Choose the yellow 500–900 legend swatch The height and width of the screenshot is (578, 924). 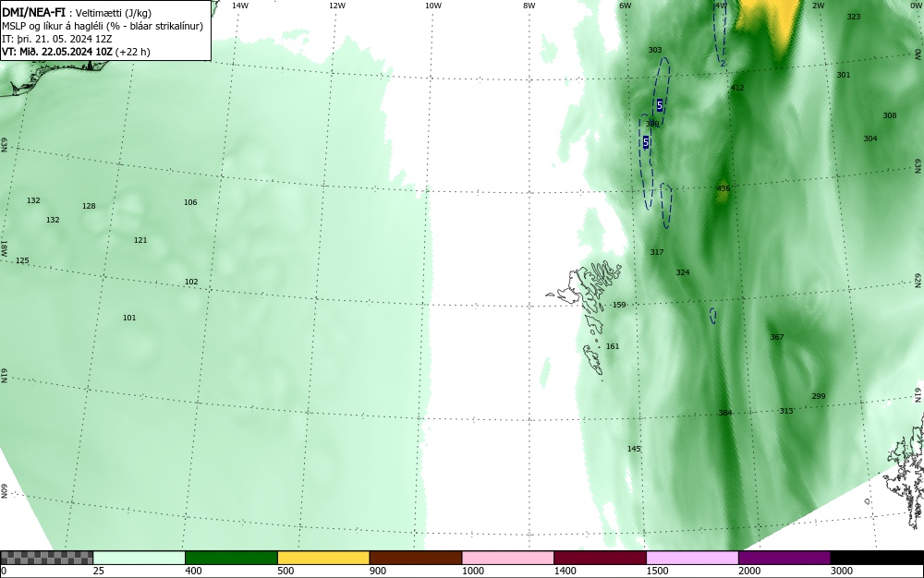(x=323, y=558)
